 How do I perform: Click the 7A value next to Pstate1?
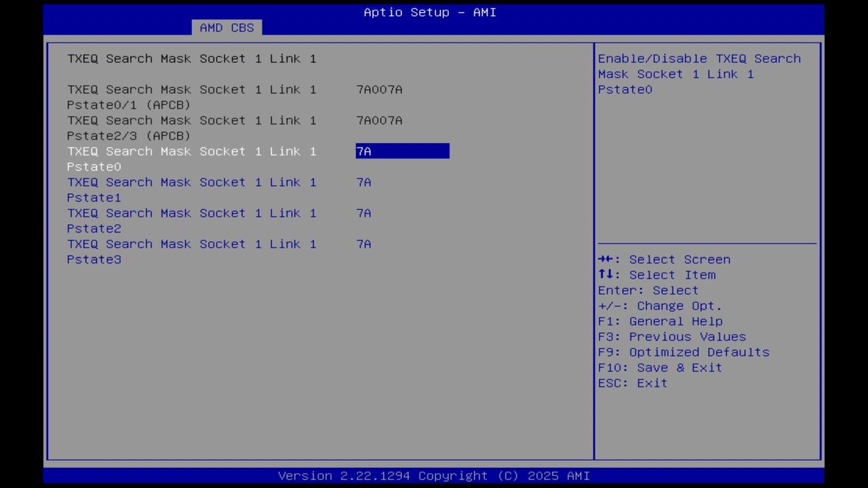(x=363, y=182)
